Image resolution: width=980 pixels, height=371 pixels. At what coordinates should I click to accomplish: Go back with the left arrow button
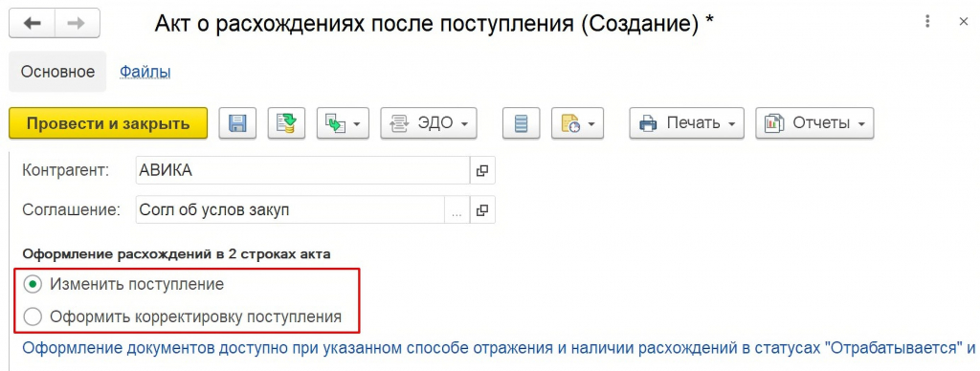32,23
